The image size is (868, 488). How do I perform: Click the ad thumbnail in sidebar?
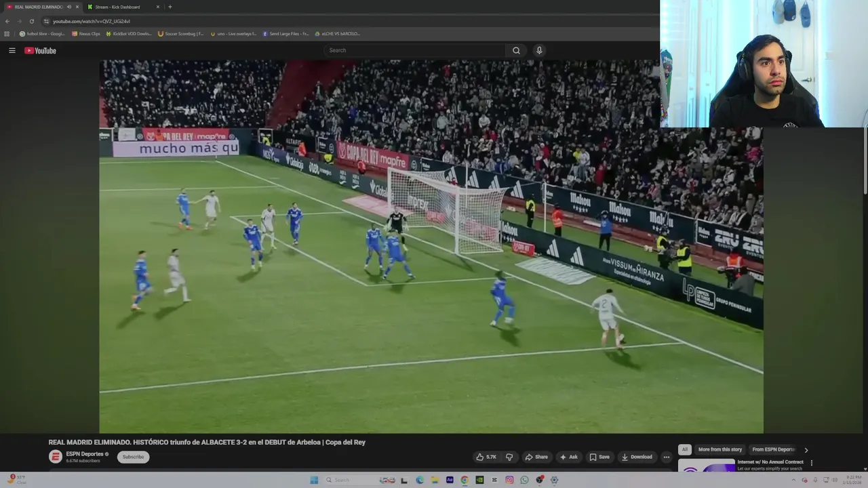click(x=707, y=466)
